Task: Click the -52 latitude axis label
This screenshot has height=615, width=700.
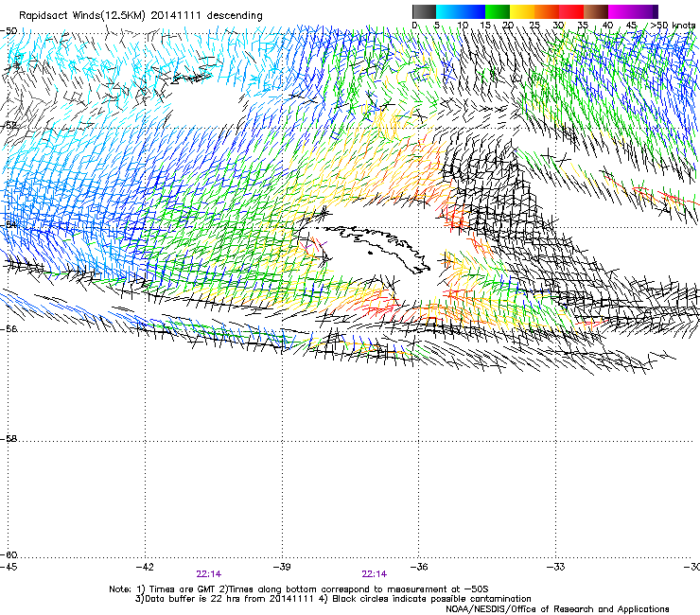Action: tap(9, 125)
